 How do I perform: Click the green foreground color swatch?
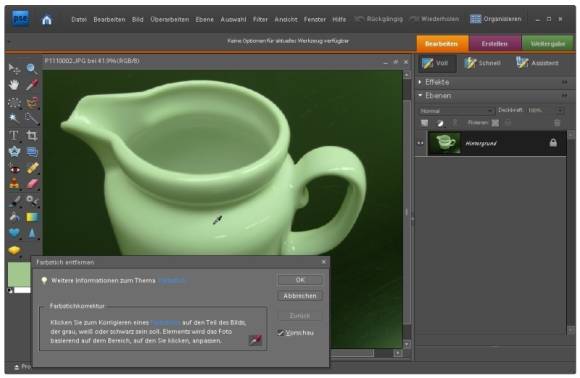pos(19,274)
